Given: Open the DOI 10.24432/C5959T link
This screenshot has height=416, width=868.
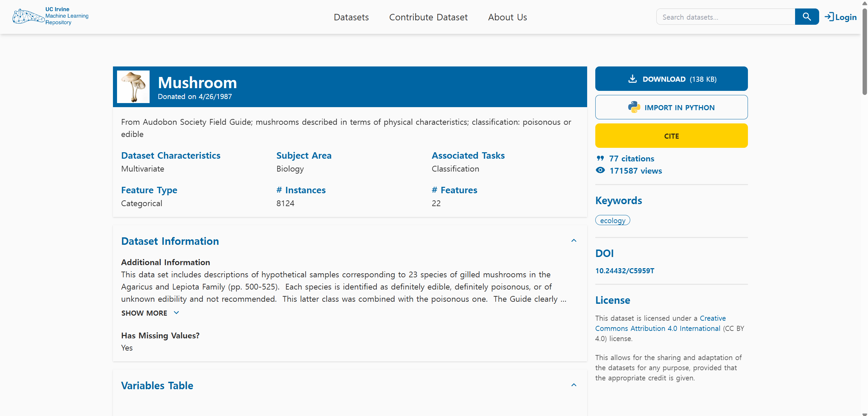Looking at the screenshot, I should 624,271.
